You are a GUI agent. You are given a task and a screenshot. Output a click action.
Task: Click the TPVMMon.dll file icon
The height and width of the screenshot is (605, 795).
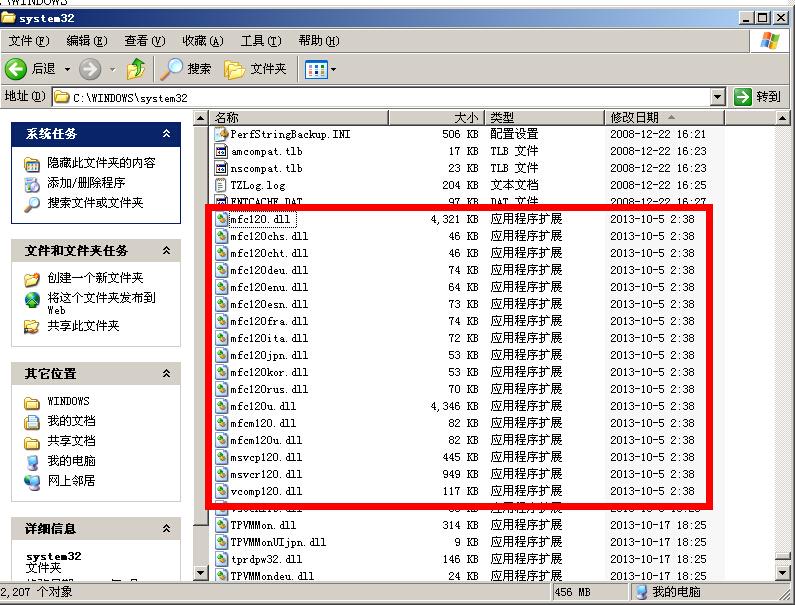coord(221,525)
